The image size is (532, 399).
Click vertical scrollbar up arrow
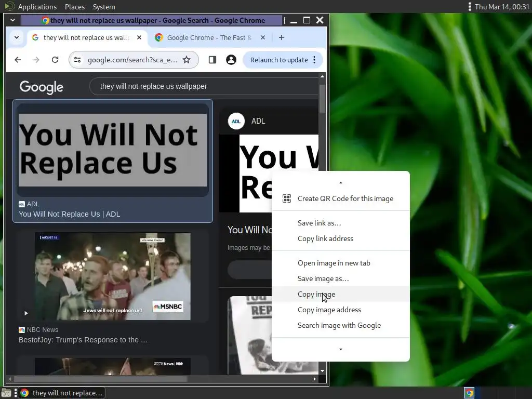(322, 77)
